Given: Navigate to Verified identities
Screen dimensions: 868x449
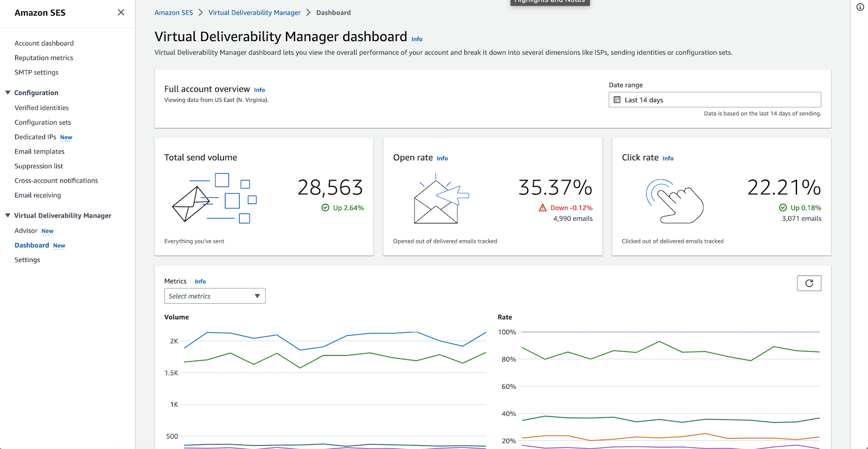Looking at the screenshot, I should pyautogui.click(x=42, y=108).
